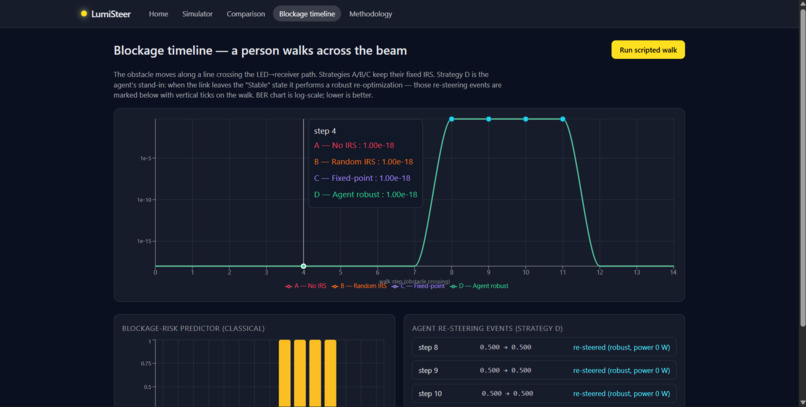Screen dimensions: 806x407
Task: Select the step 9 re-steering event row
Action: 544,371
